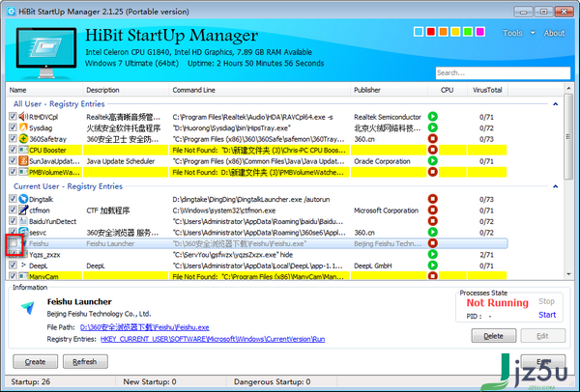Select the magenta theme swatch

479,32
